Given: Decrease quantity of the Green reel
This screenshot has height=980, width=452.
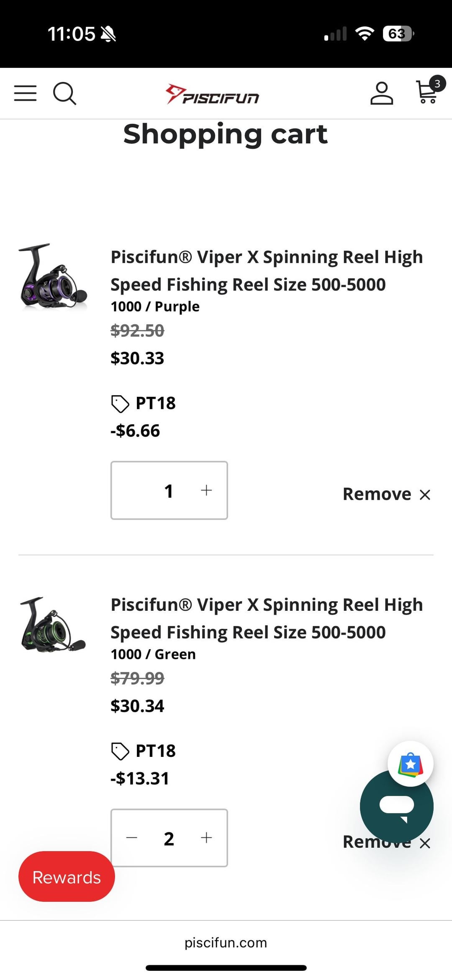Looking at the screenshot, I should click(x=132, y=838).
